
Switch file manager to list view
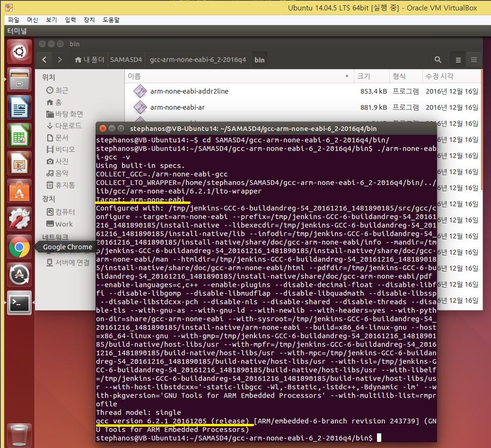[x=458, y=60]
